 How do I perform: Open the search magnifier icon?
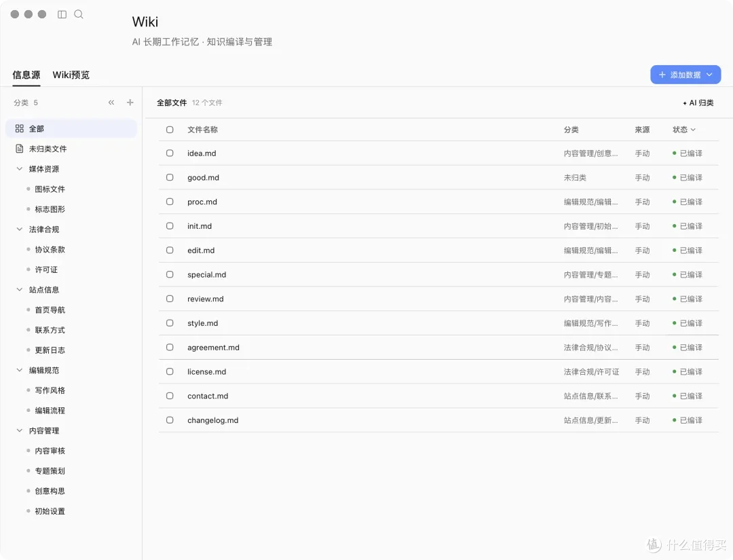click(x=79, y=14)
